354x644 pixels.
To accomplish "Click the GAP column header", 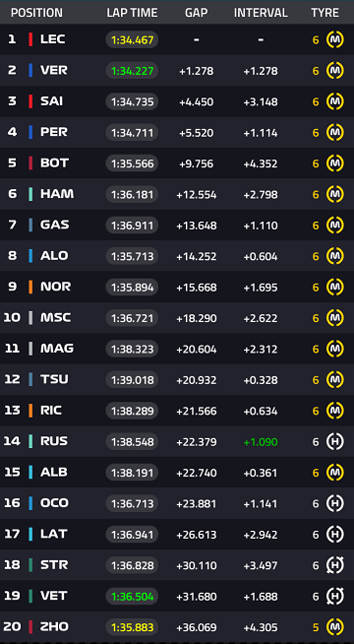I will click(196, 13).
